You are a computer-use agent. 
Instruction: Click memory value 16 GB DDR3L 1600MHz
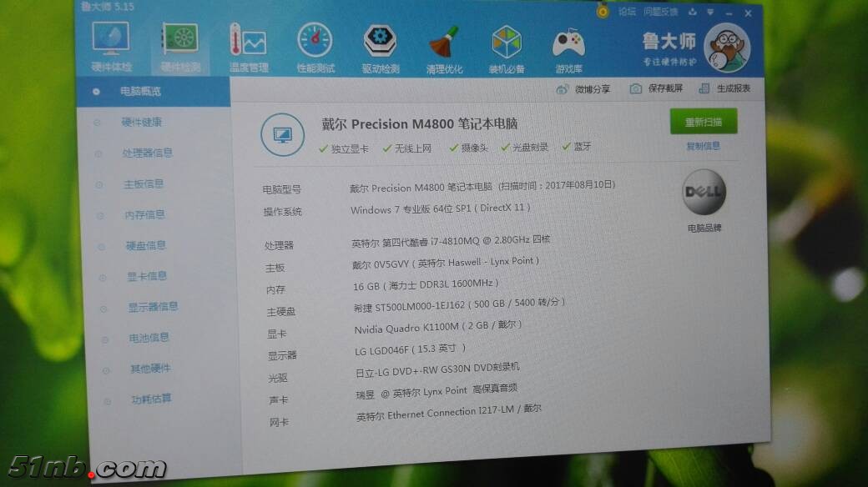point(426,284)
